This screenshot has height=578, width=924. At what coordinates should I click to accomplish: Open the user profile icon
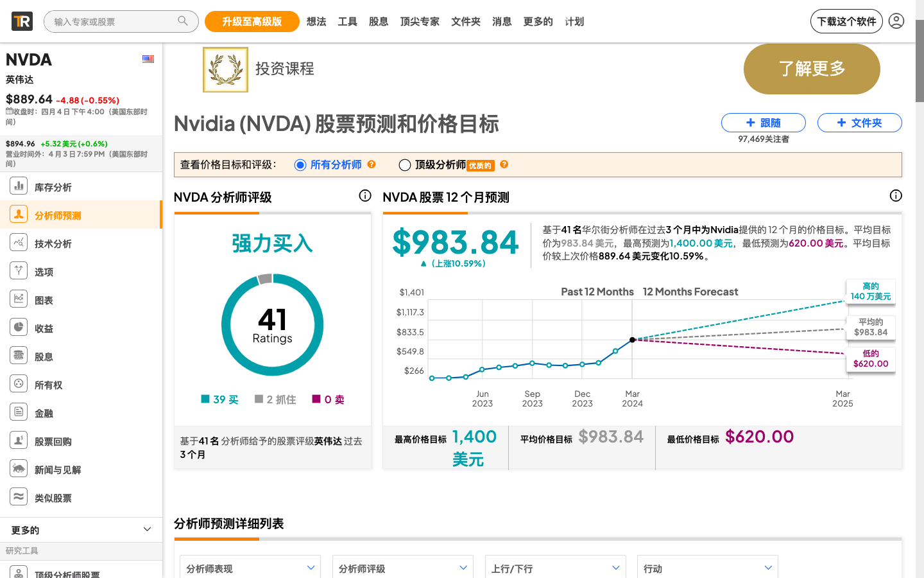click(x=896, y=21)
